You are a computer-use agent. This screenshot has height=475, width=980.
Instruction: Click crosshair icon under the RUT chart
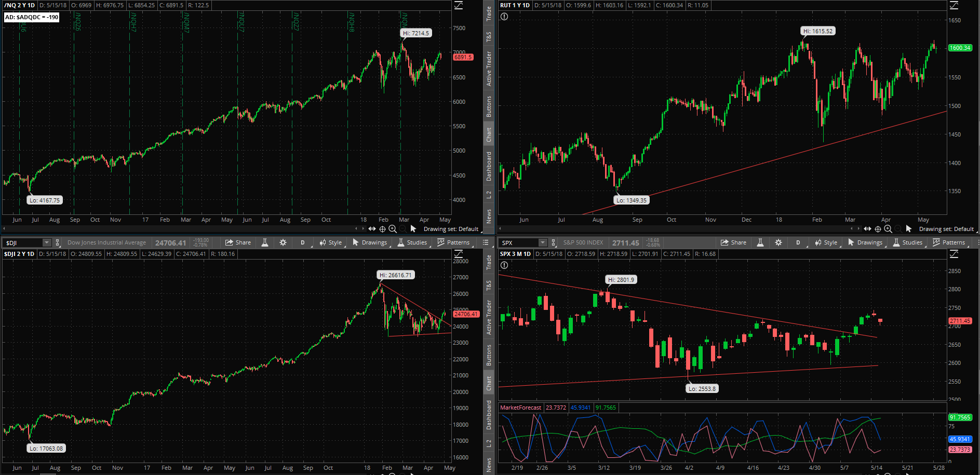[x=878, y=229]
